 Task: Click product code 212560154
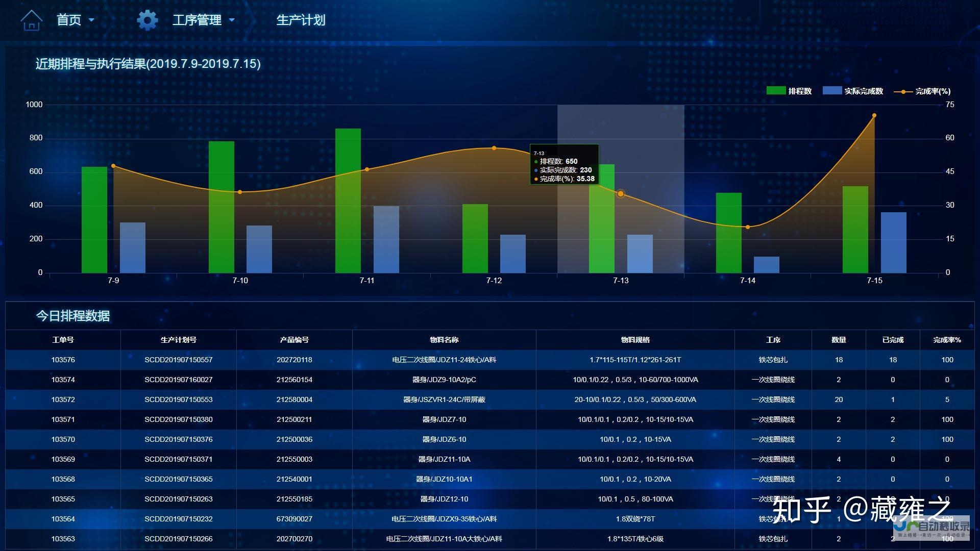point(295,380)
